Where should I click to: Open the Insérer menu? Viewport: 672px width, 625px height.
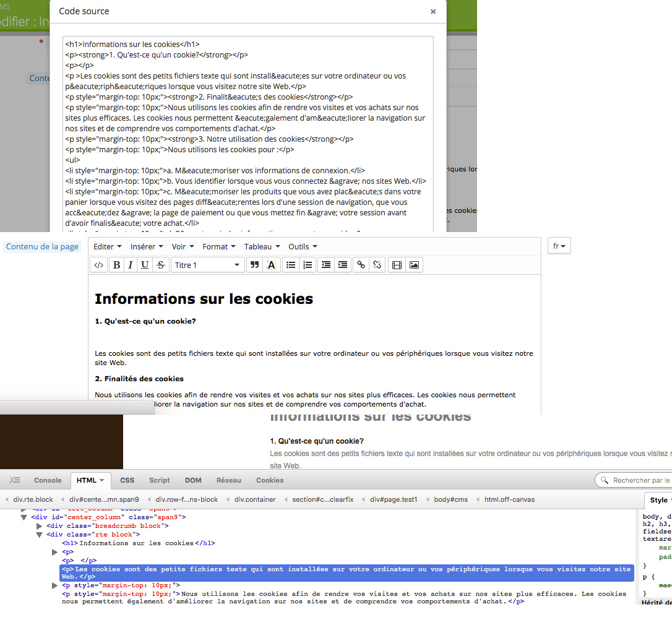click(147, 246)
